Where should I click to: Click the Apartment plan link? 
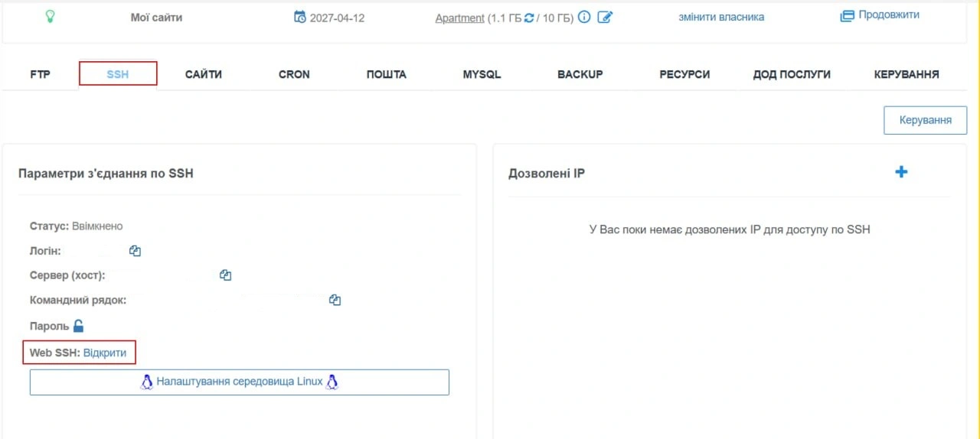pos(460,18)
